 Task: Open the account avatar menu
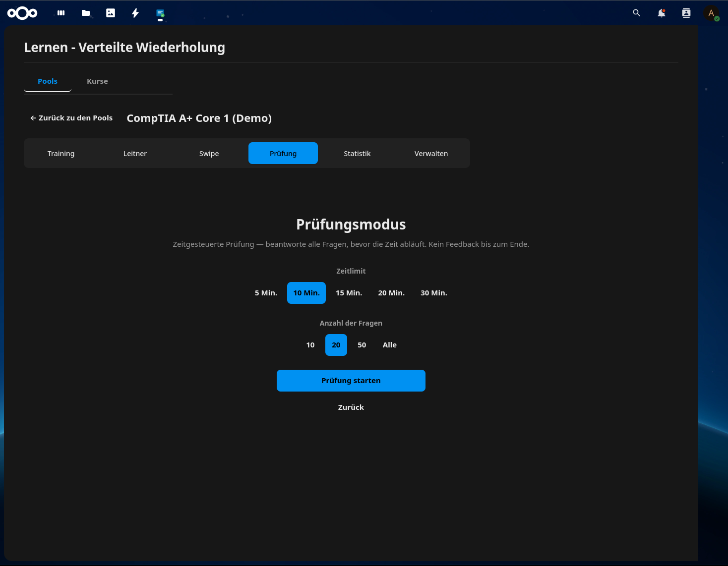tap(711, 13)
